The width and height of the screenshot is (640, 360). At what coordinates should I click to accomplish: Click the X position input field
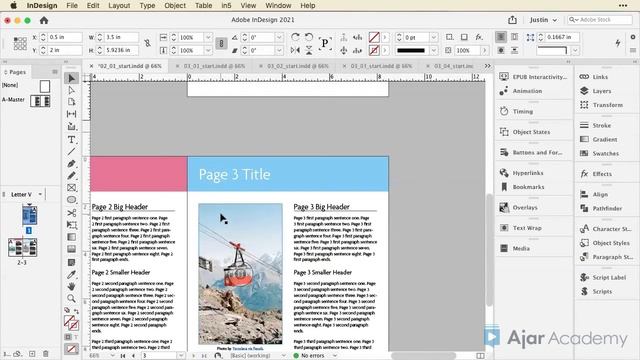64,37
